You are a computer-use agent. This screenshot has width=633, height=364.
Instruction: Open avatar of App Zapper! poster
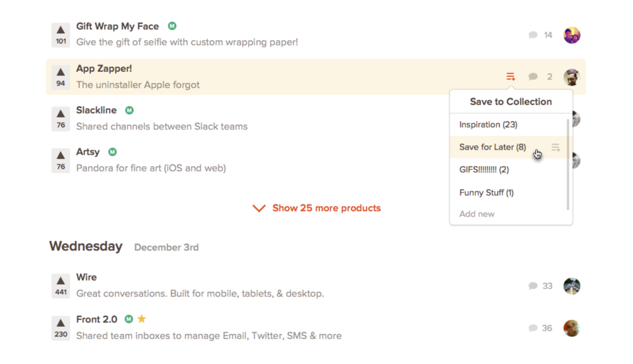pos(572,77)
